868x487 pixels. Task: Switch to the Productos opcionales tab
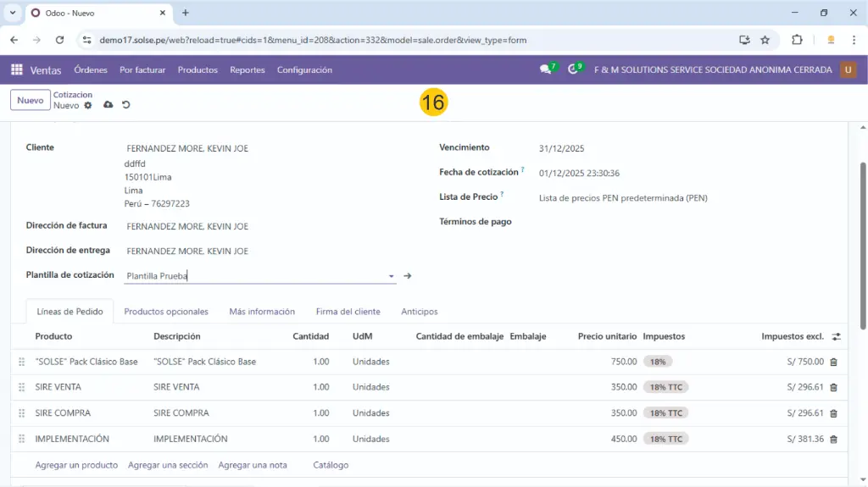point(166,312)
